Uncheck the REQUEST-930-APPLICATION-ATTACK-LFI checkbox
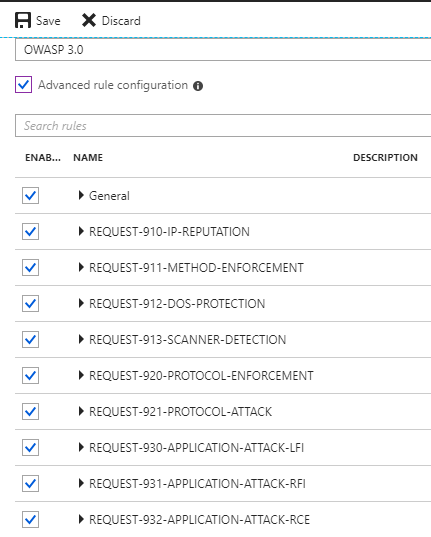Image resolution: width=431 pixels, height=537 pixels. [30, 448]
